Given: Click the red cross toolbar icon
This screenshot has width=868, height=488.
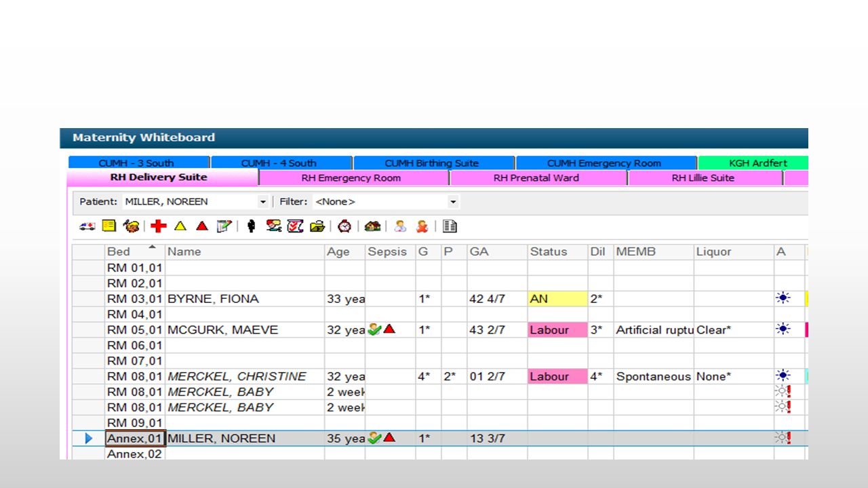Looking at the screenshot, I should click(x=159, y=226).
